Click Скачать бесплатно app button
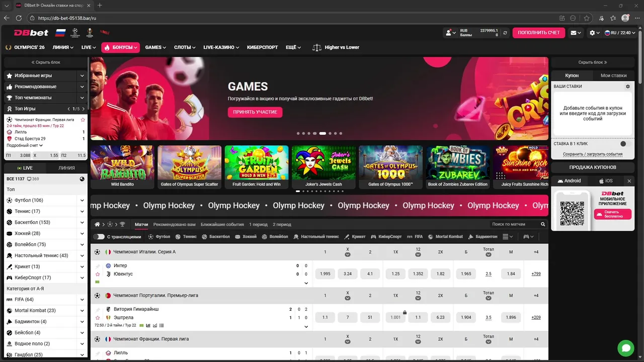Viewport: 644px width, 362px height. pos(613,214)
